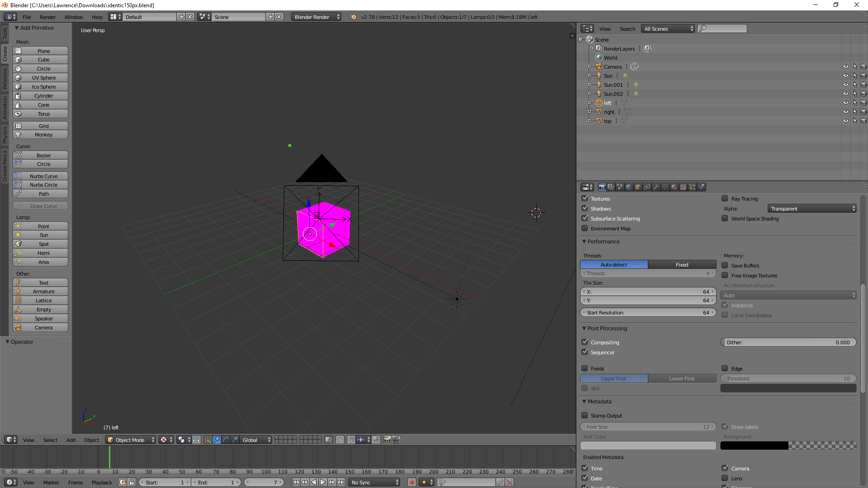Open the Material properties tab
868x488 pixels.
tap(674, 187)
